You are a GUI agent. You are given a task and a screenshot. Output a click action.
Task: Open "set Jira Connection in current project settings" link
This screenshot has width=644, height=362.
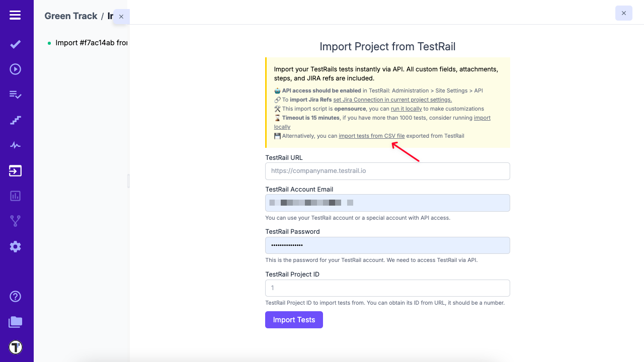[x=392, y=100]
